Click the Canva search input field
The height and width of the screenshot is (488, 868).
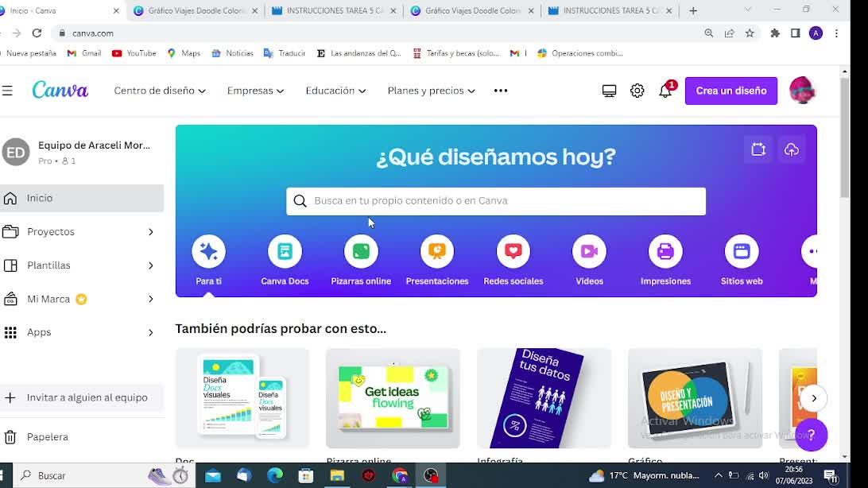tap(496, 201)
